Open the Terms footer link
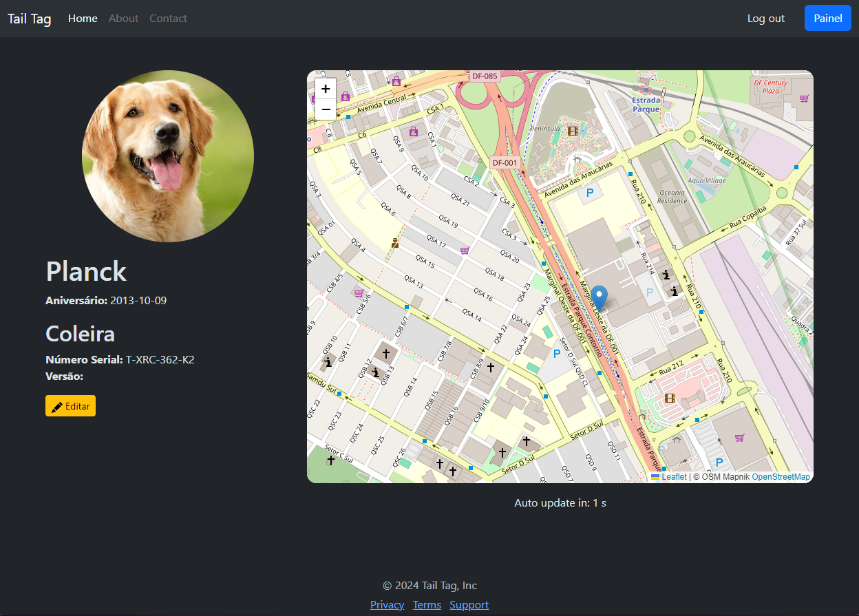This screenshot has height=616, width=859. coord(427,605)
